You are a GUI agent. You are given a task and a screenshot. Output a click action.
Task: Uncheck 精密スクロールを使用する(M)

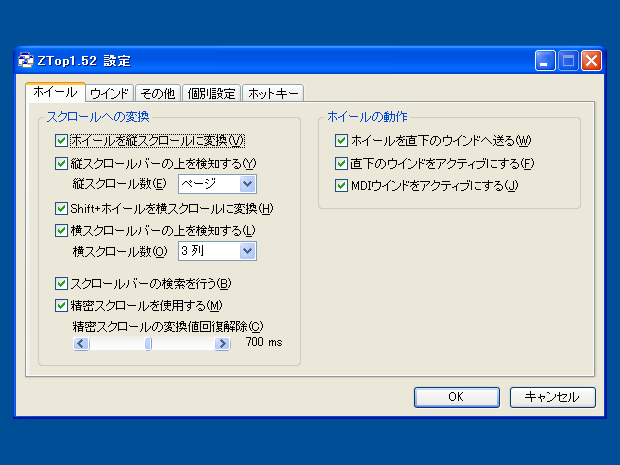coord(61,306)
